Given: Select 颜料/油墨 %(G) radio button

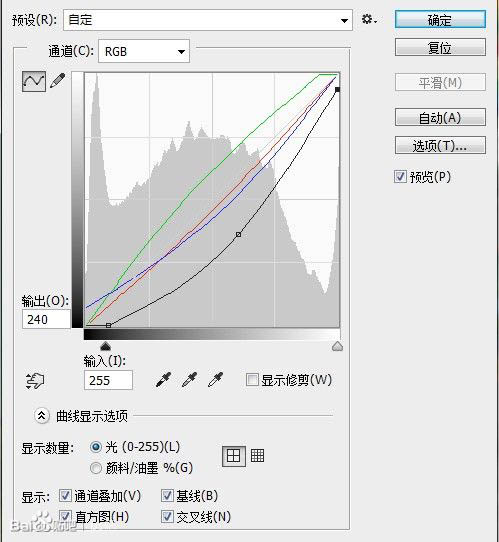Looking at the screenshot, I should tap(96, 468).
